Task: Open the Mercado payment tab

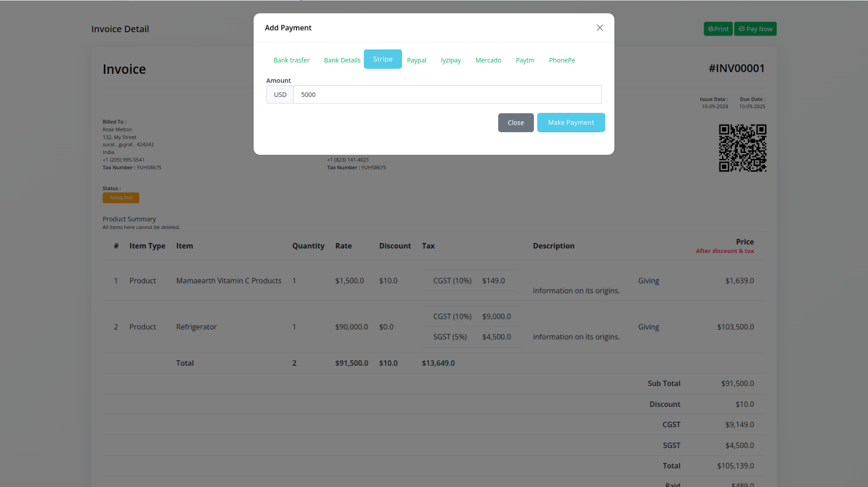Action: coord(488,60)
